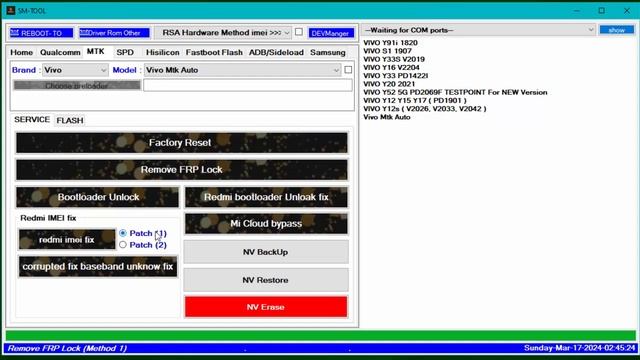
Task: Open the SPD tab
Action: (x=125, y=53)
